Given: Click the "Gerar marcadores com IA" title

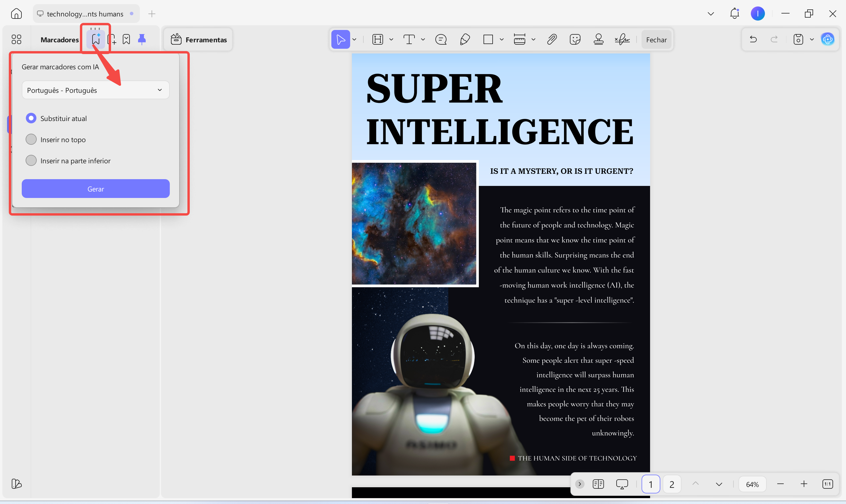Looking at the screenshot, I should 60,67.
